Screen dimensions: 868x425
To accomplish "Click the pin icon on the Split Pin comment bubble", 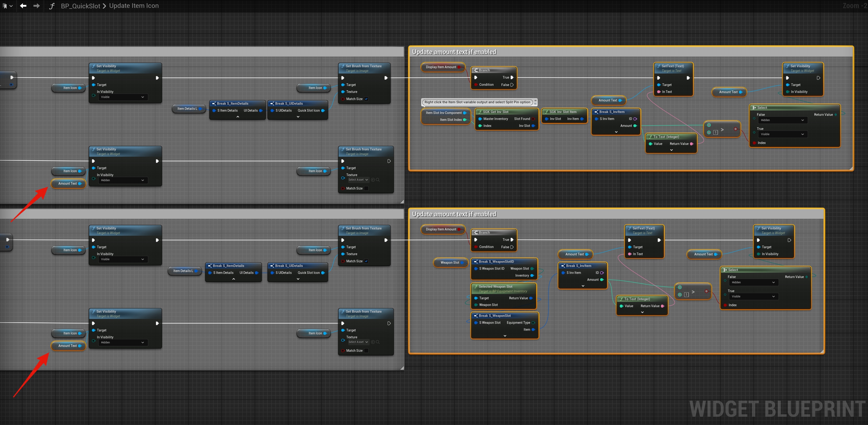I will [x=535, y=101].
